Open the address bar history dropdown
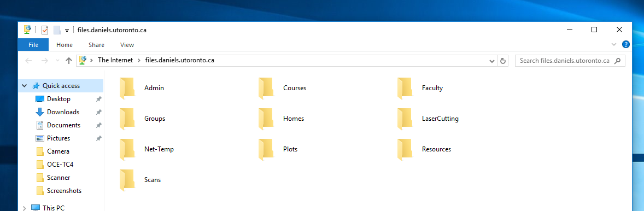The image size is (644, 211). coord(492,61)
